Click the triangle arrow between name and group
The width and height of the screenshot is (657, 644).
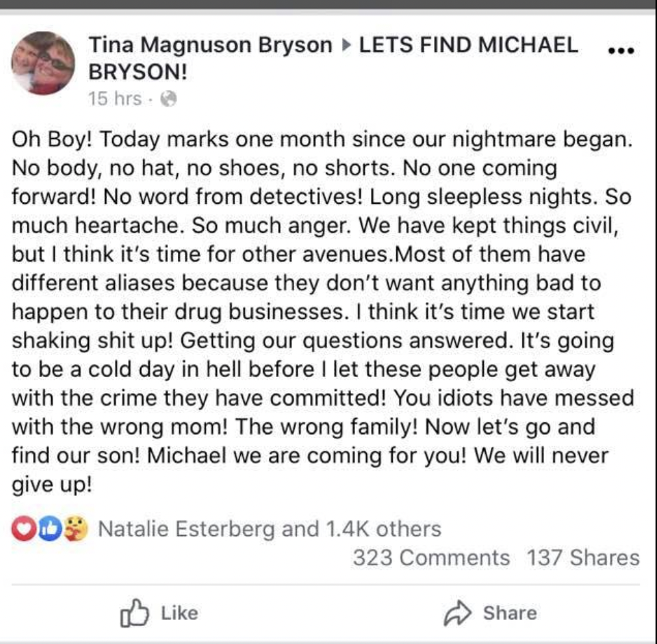[x=345, y=46]
